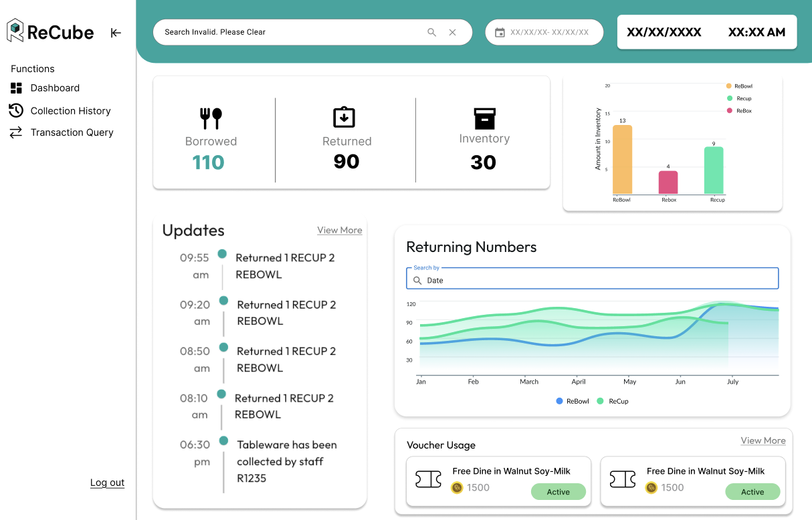Click the Dashboard grid icon
Image resolution: width=812 pixels, height=520 pixels.
(16, 88)
